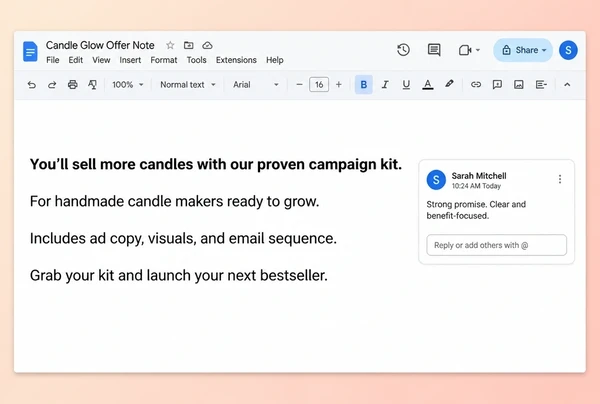Screen dimensions: 600x404
Task: Open version history clock icon
Action: (403, 50)
